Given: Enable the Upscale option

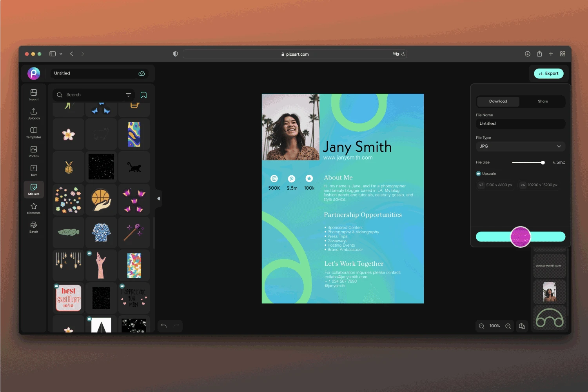Looking at the screenshot, I should [478, 173].
